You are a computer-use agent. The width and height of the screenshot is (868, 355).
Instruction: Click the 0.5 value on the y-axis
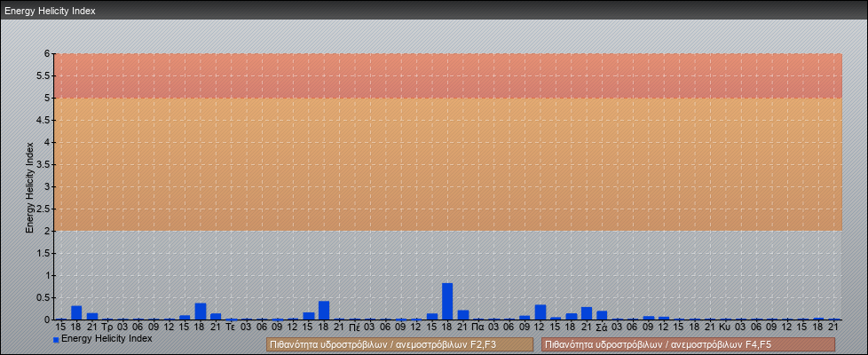(43, 297)
